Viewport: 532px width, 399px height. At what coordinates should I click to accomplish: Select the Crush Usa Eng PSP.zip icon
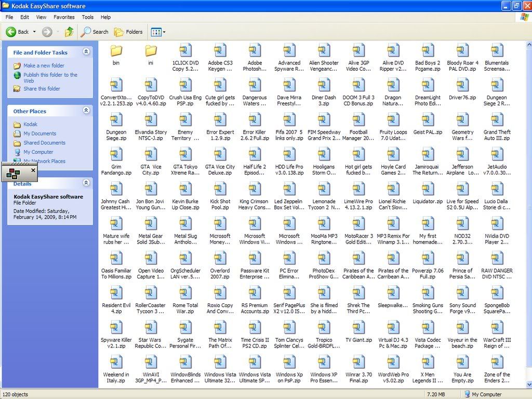(x=185, y=85)
